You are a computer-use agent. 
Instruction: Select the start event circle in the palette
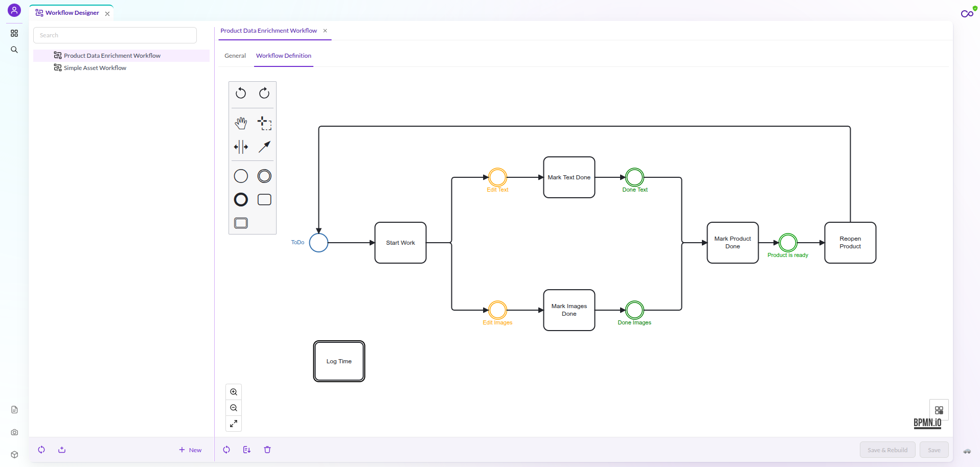(x=241, y=176)
